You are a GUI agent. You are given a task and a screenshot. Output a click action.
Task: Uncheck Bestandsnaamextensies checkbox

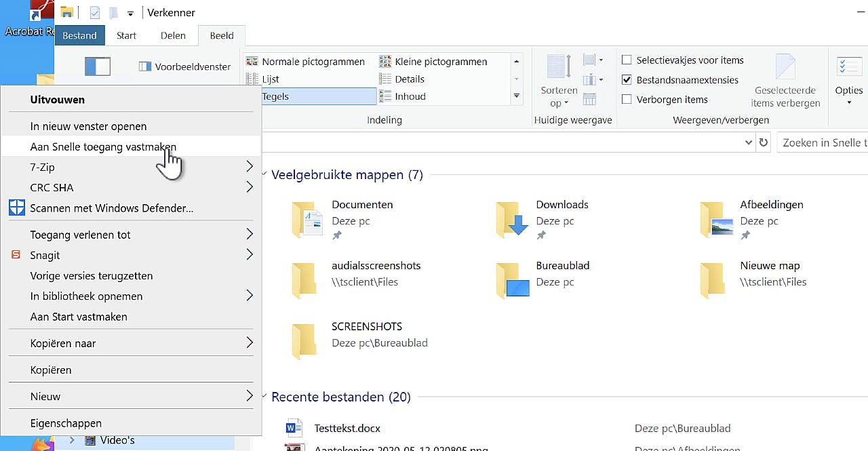[x=627, y=80]
